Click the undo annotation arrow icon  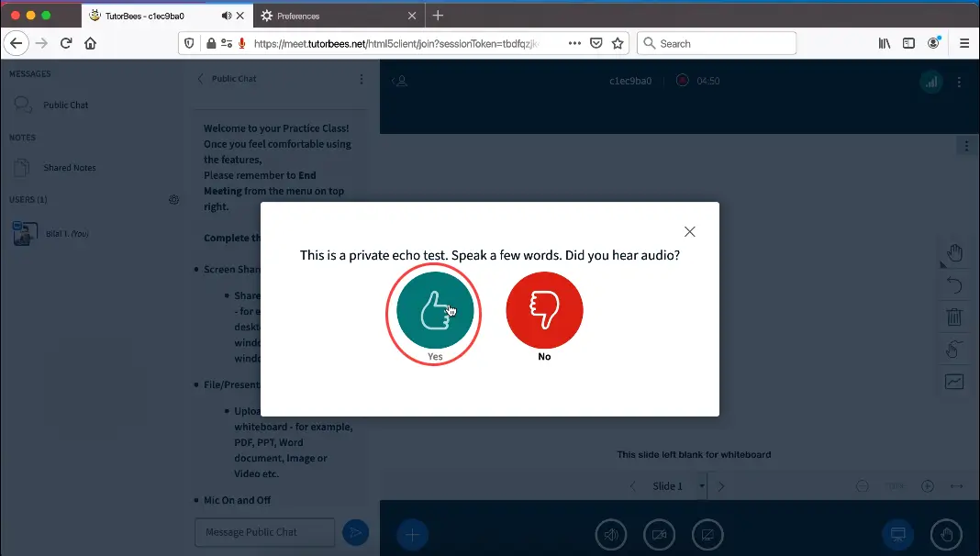(954, 285)
